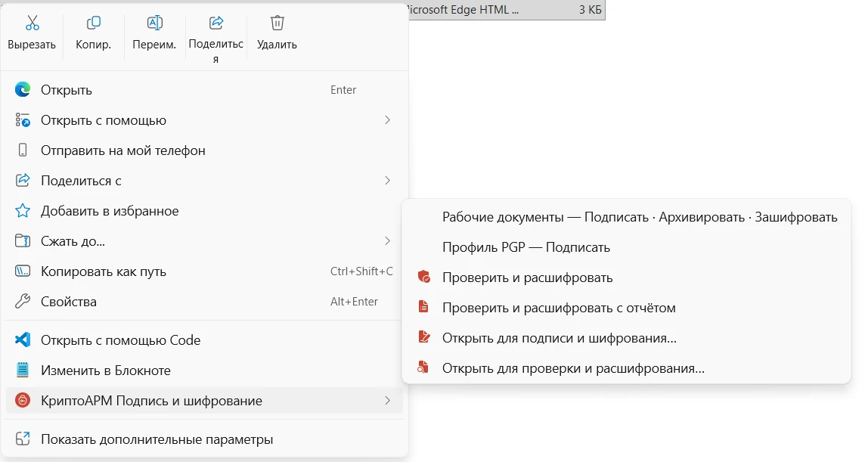The image size is (868, 462).
Task: Choose Изменить в Блокноте
Action: (x=204, y=371)
